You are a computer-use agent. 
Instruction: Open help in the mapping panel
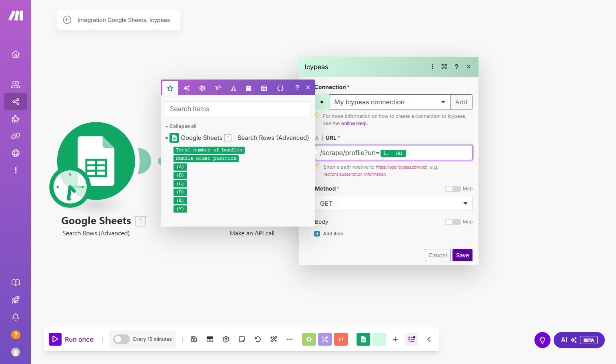tap(297, 88)
